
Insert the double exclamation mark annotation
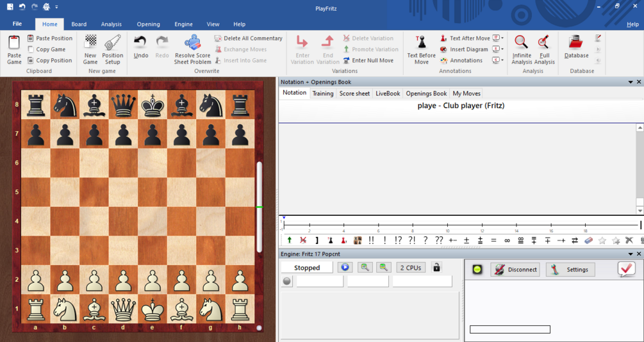[x=371, y=241]
